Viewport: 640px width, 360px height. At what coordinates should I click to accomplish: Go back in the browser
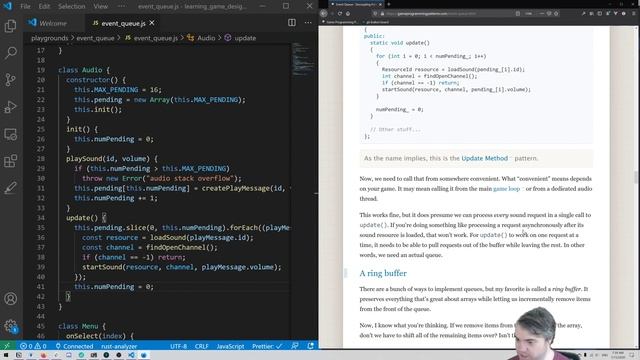324,13
